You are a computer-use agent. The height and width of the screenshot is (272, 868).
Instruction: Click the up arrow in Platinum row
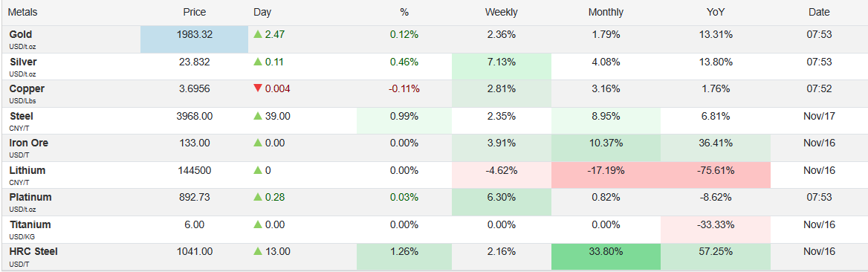point(257,197)
